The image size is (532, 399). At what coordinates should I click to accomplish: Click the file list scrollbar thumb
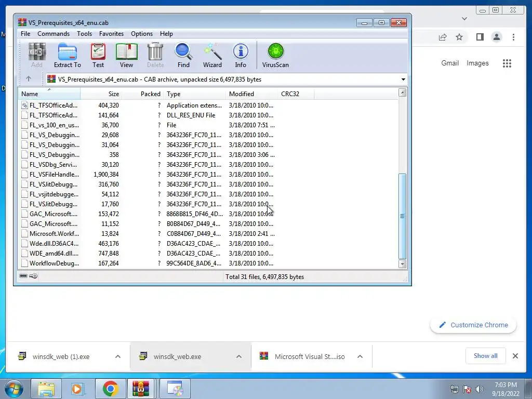[403, 216]
